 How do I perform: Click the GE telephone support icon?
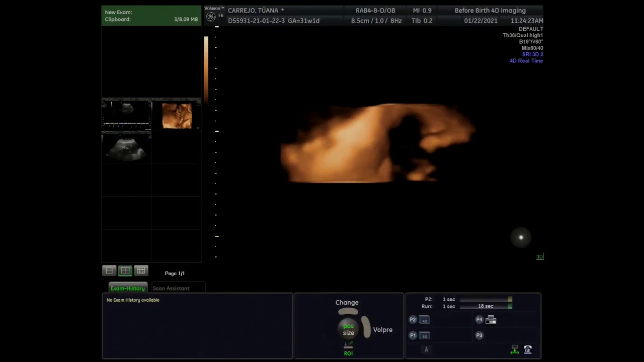(x=528, y=349)
